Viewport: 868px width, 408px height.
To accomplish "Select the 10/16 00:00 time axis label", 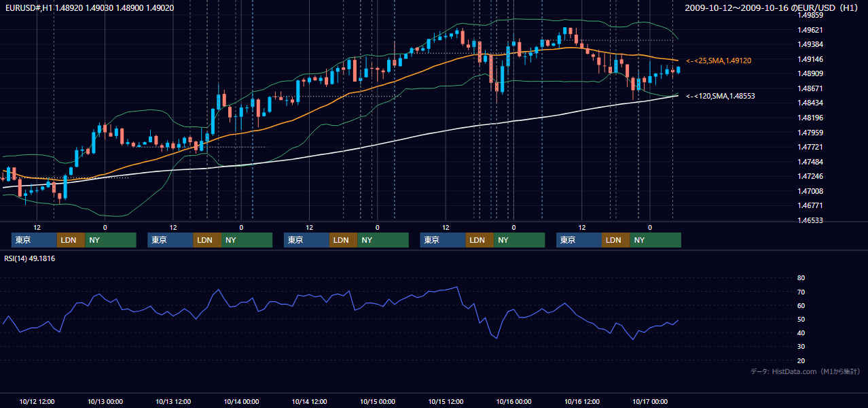I will [513, 401].
